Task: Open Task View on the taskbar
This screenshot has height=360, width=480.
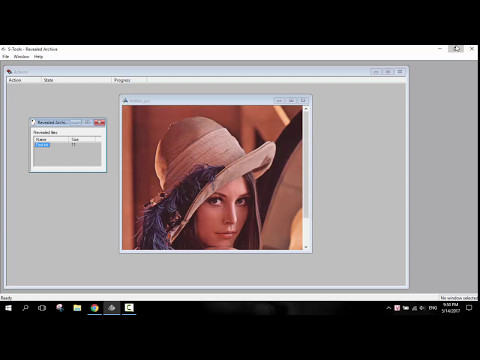Action: [42, 308]
